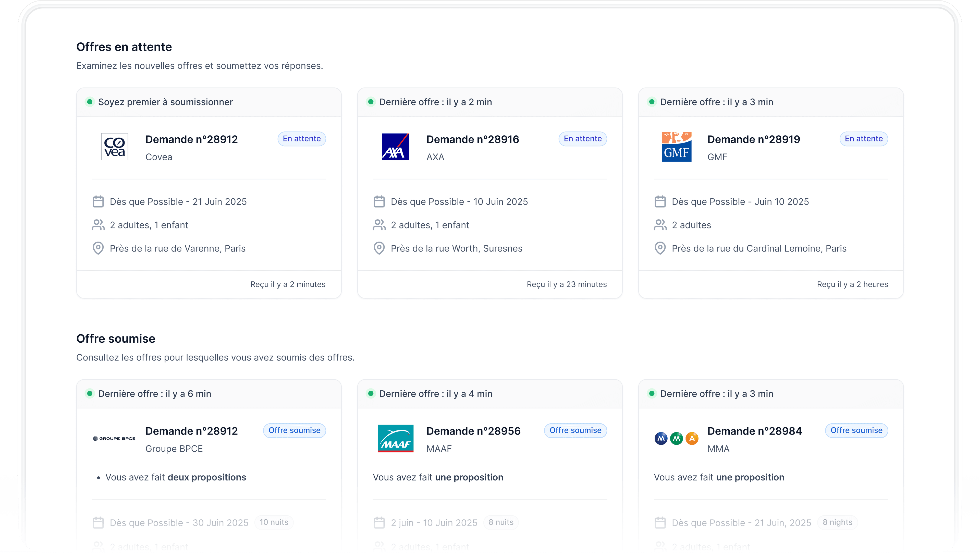Screen dimensions: 980x553
Task: Click the GMF logo
Action: click(x=676, y=147)
